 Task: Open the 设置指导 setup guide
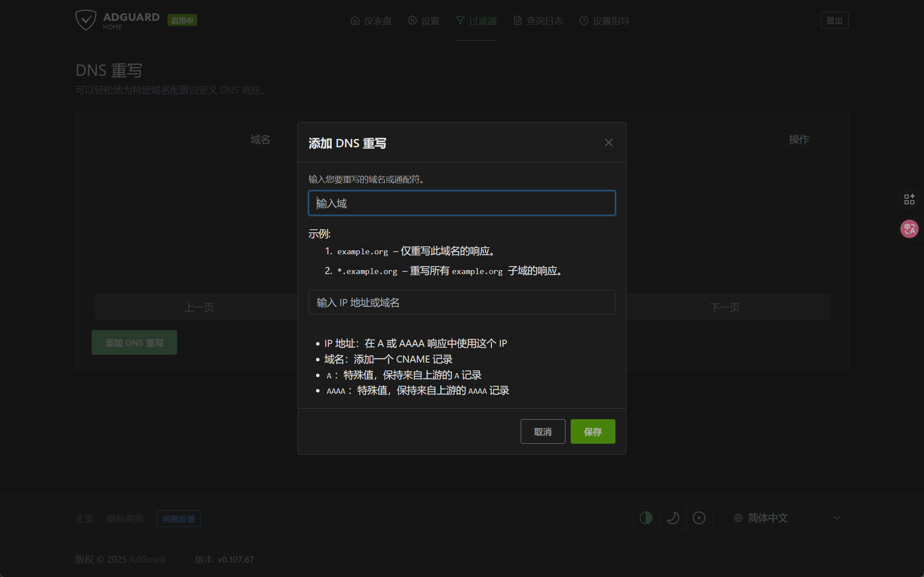coord(604,21)
